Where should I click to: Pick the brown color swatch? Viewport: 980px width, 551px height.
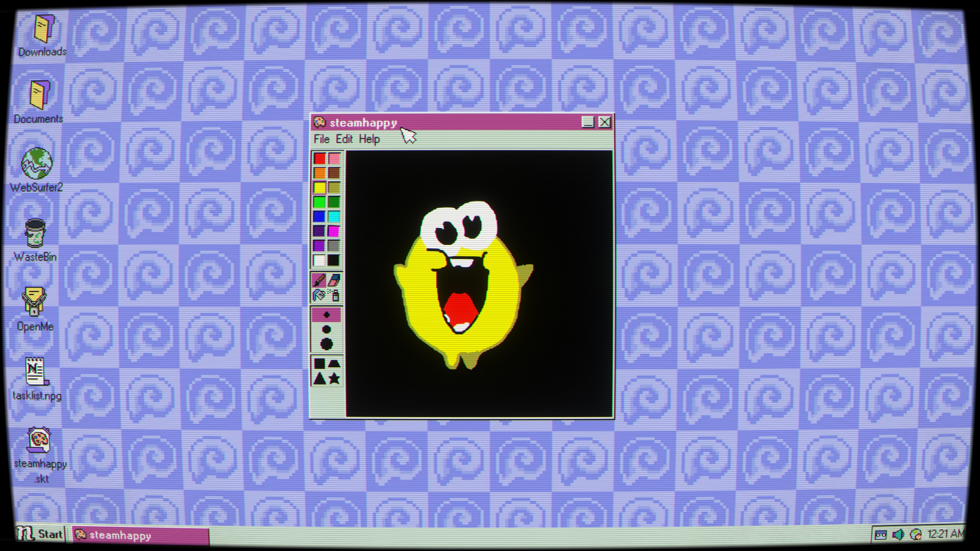pos(334,173)
